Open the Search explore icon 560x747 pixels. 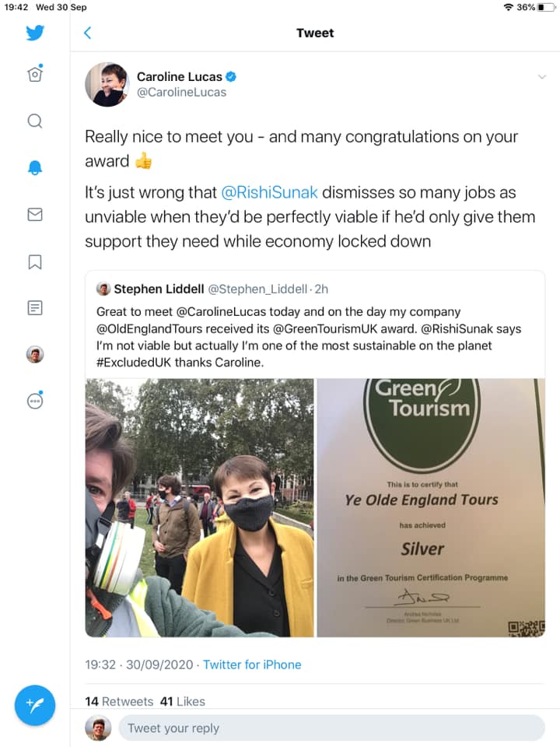coord(35,121)
